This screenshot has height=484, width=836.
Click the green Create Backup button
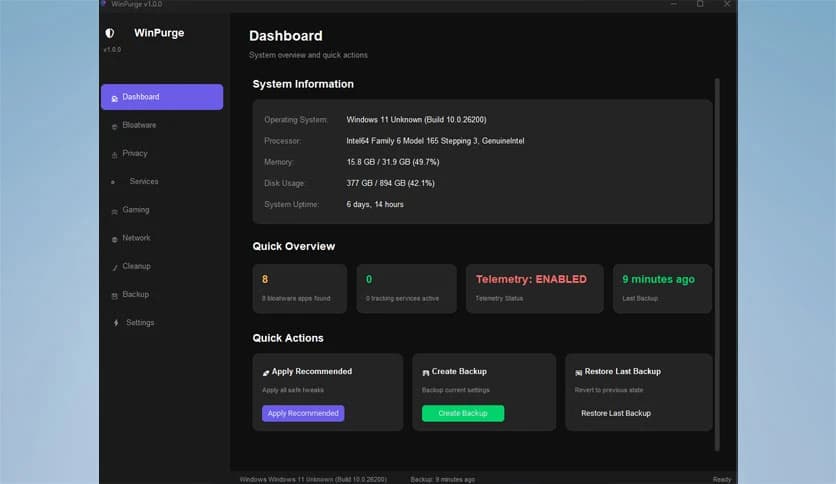point(463,413)
